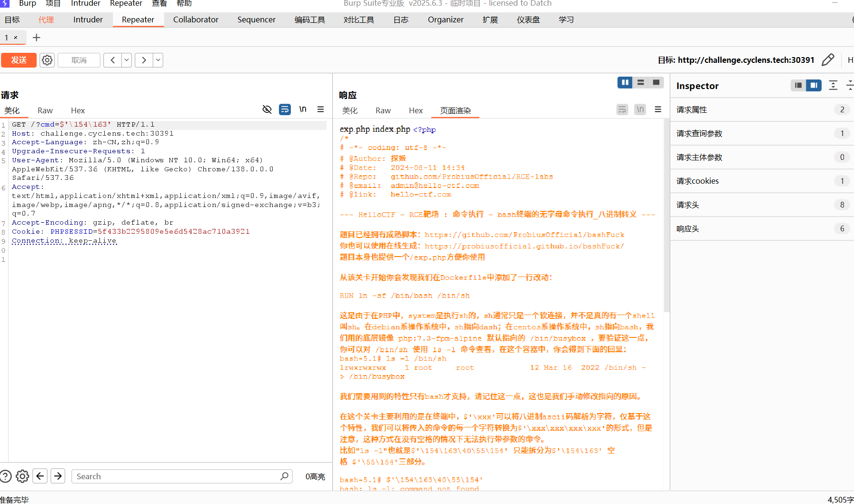Image resolution: width=854 pixels, height=504 pixels.
Task: Expand all Inspector sections icon
Action: pos(833,85)
